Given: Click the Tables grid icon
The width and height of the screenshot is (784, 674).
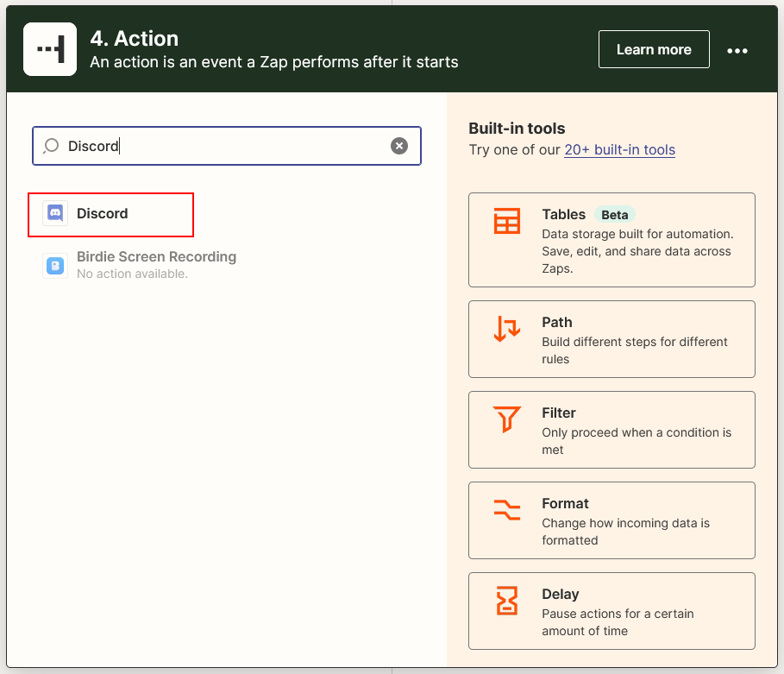Looking at the screenshot, I should 507,221.
